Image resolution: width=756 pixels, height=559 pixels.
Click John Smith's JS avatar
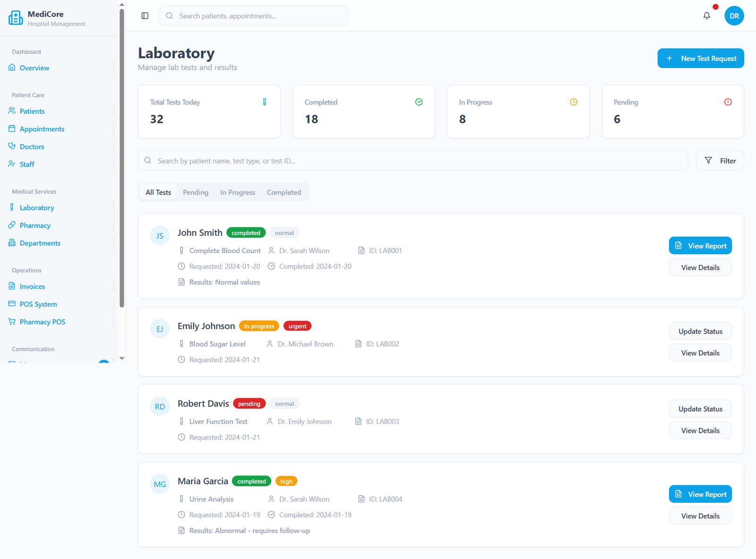tap(160, 235)
